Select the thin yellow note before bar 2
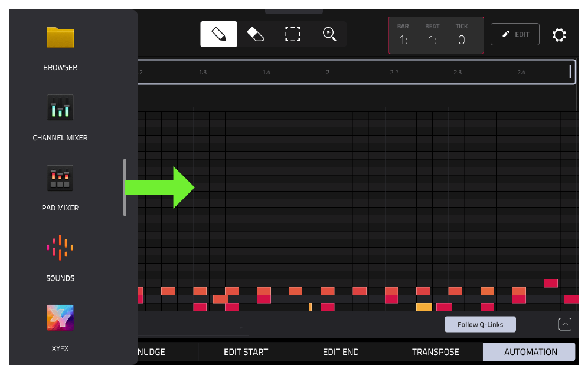This screenshot has width=588, height=375. tap(310, 307)
